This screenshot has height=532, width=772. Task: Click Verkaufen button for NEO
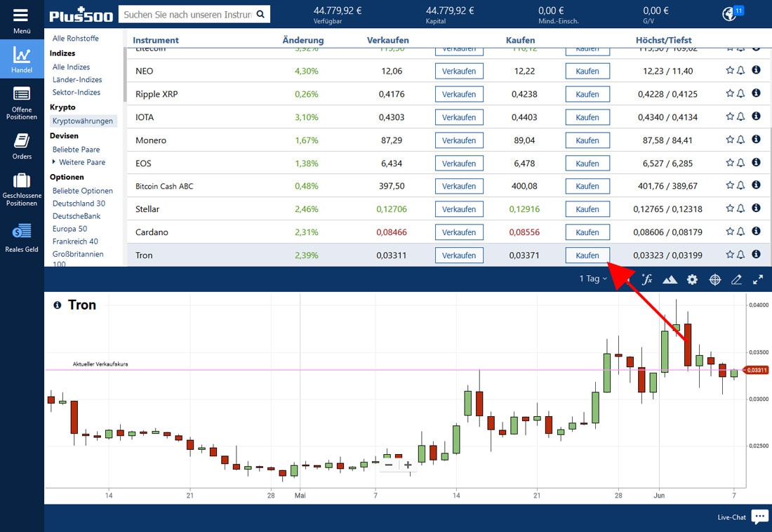click(x=459, y=71)
